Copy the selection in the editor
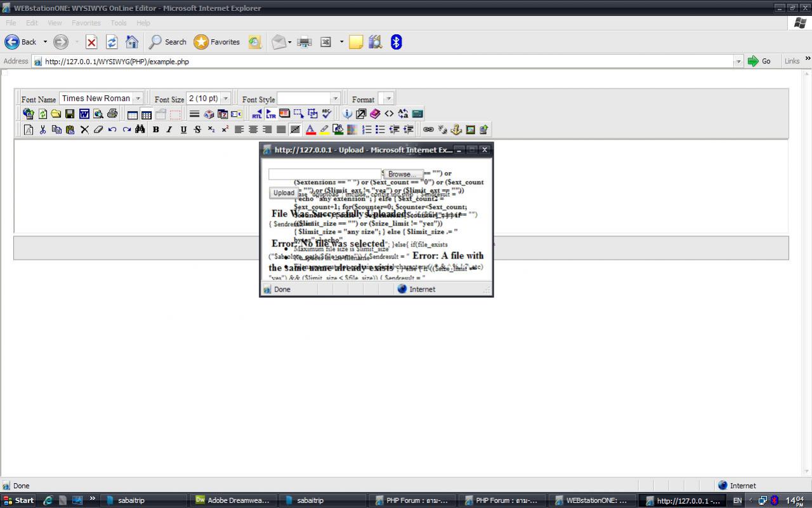 pyautogui.click(x=56, y=130)
